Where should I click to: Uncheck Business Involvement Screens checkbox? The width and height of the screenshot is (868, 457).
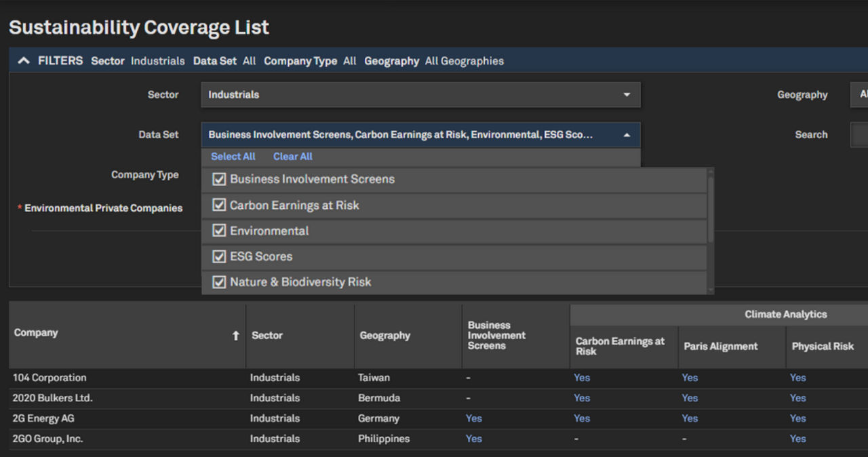pyautogui.click(x=219, y=180)
